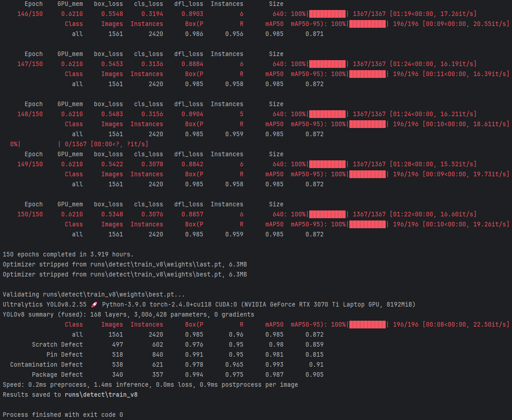The height and width of the screenshot is (420, 512).
Task: Select the Package Defect class row label
Action: (x=57, y=374)
